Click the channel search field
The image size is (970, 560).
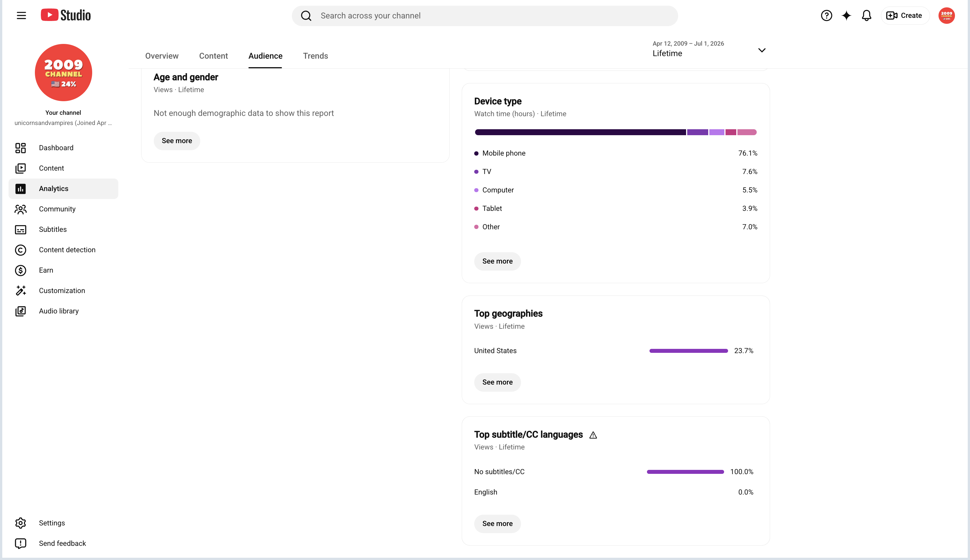click(485, 16)
